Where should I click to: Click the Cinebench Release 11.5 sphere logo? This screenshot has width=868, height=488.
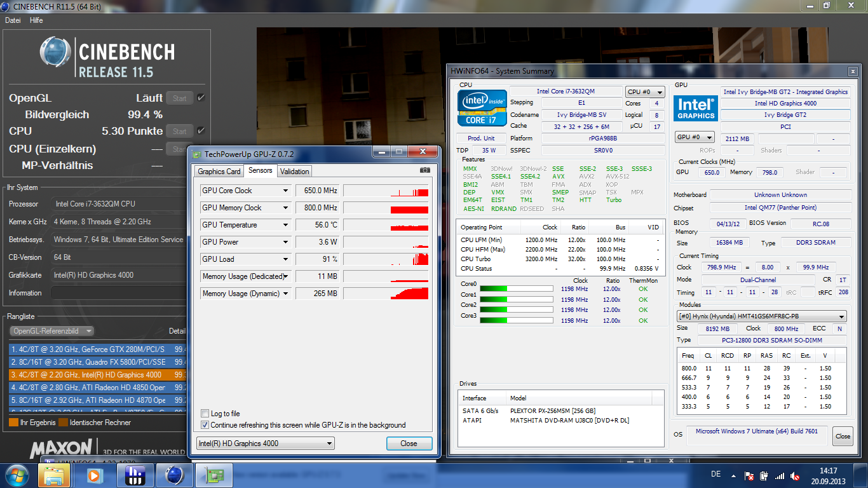click(55, 52)
